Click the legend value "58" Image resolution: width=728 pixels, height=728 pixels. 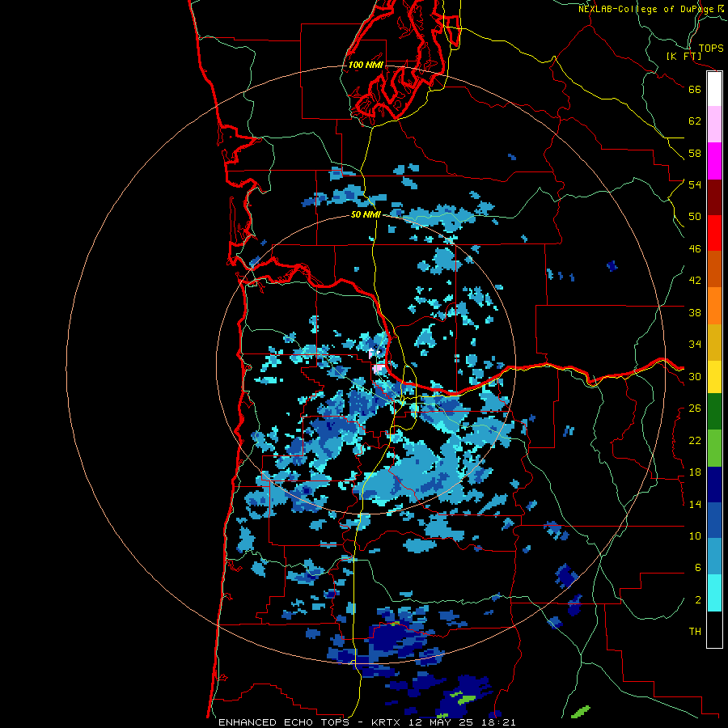(695, 153)
